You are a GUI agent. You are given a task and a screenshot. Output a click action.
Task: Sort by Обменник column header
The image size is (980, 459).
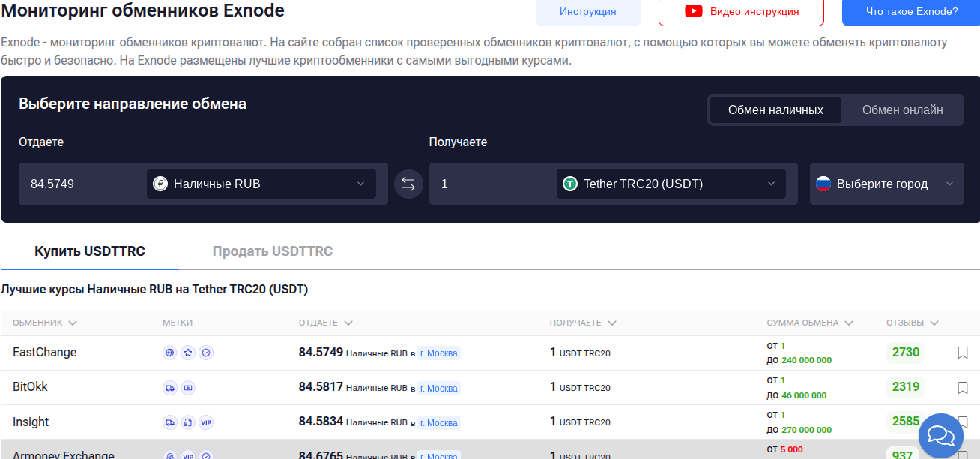[45, 322]
